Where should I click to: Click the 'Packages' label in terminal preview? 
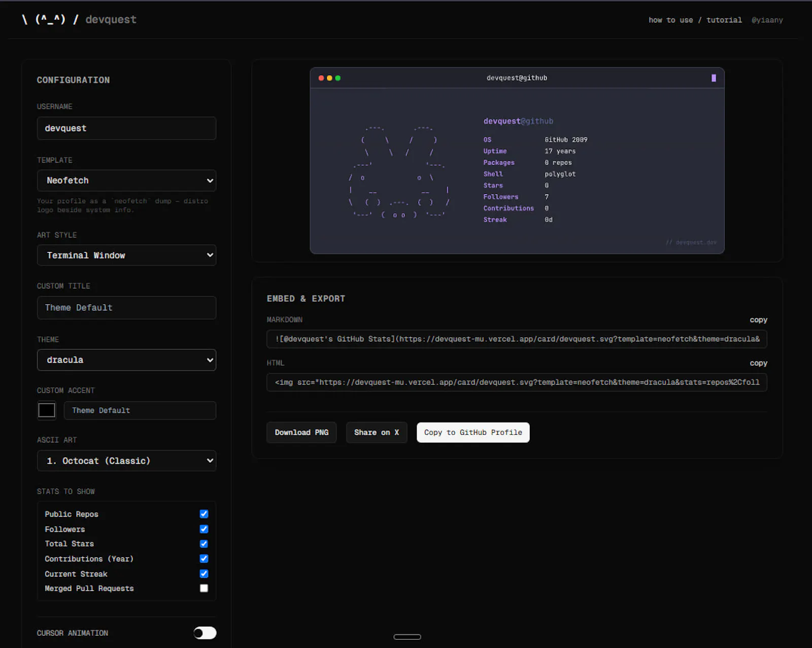(498, 163)
